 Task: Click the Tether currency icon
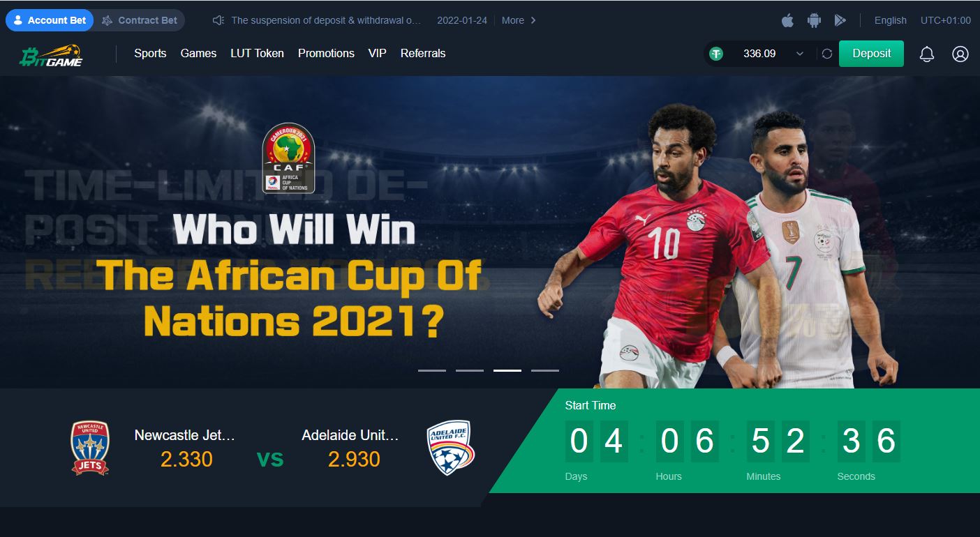point(716,54)
